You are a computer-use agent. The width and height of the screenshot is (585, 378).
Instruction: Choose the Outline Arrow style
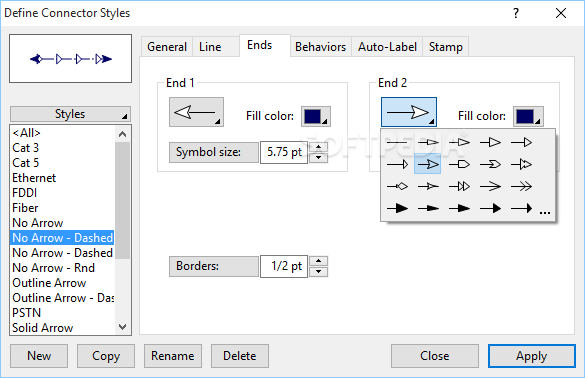(62, 283)
